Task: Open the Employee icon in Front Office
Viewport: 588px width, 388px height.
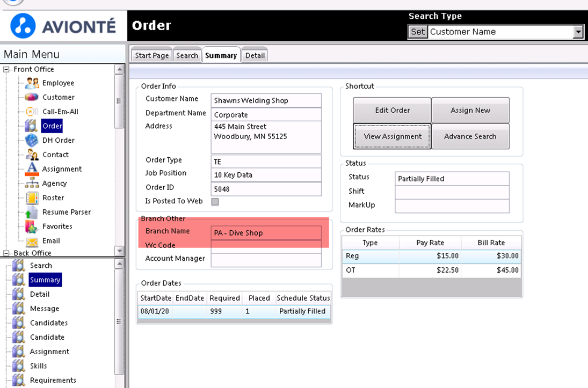Action: point(32,83)
